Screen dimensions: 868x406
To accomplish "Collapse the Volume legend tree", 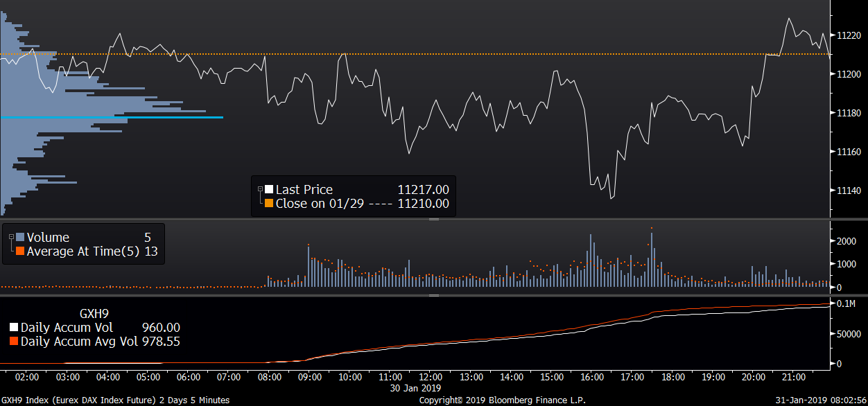I will (x=12, y=237).
